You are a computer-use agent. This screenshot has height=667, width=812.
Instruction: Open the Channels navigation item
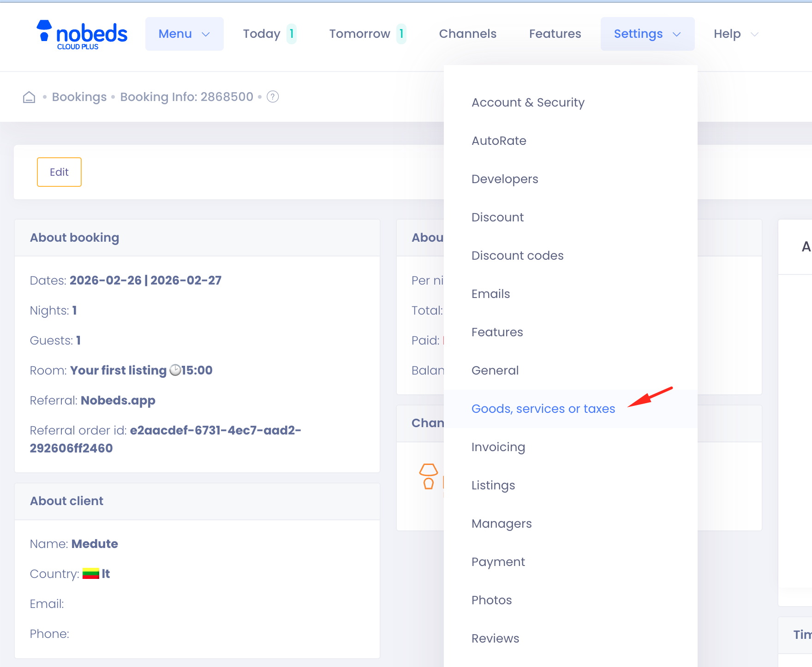468,33
